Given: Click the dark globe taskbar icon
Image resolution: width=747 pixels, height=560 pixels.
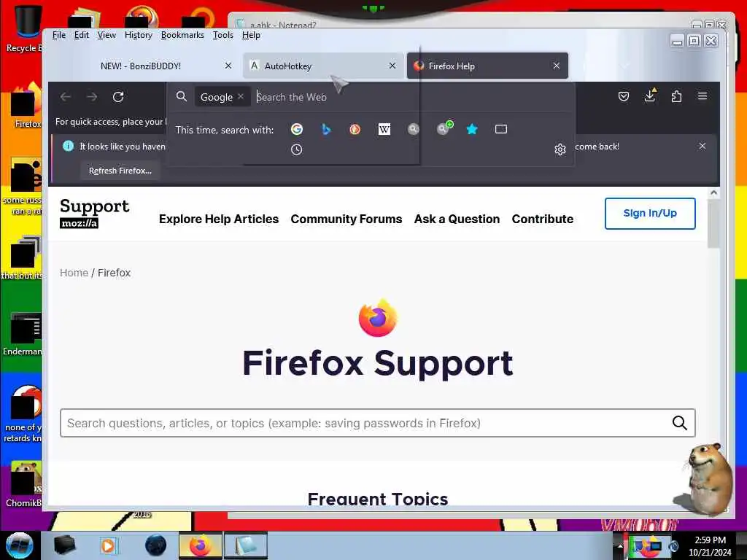Looking at the screenshot, I should tap(156, 545).
